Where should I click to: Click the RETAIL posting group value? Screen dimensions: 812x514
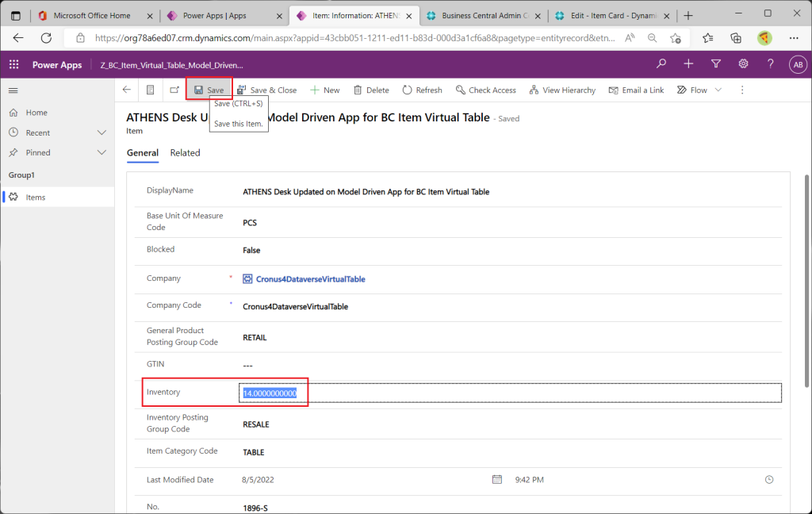255,337
